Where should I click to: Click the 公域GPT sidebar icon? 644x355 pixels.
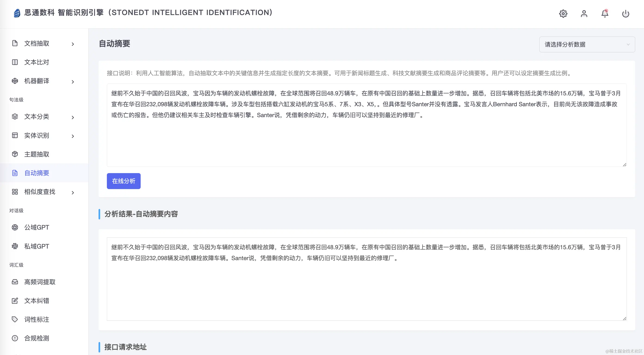click(15, 227)
